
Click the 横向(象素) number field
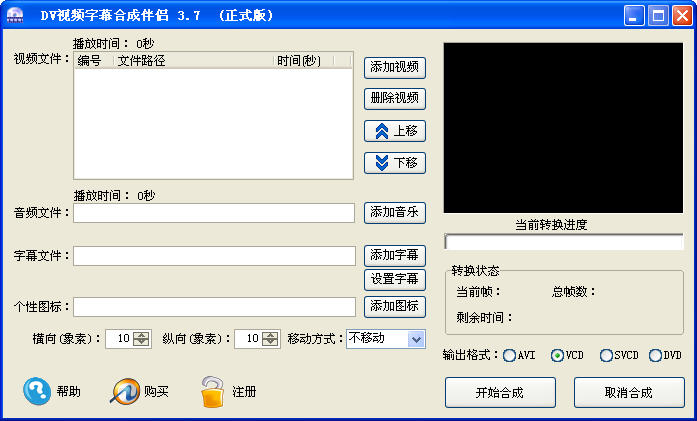pyautogui.click(x=120, y=339)
